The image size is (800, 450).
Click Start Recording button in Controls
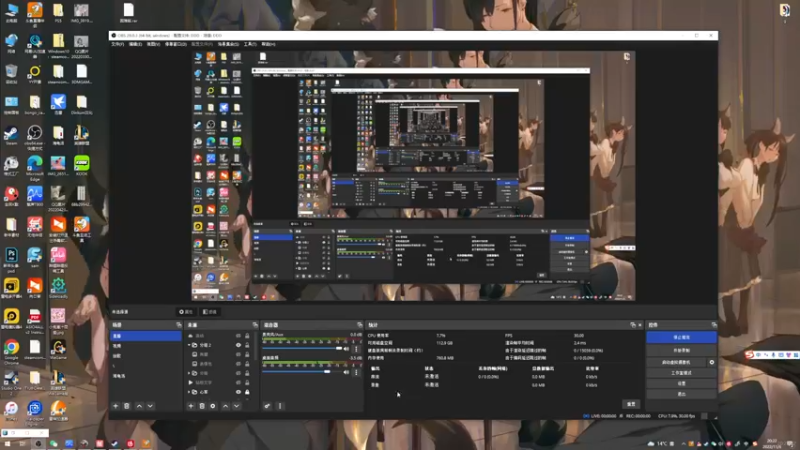coord(681,351)
